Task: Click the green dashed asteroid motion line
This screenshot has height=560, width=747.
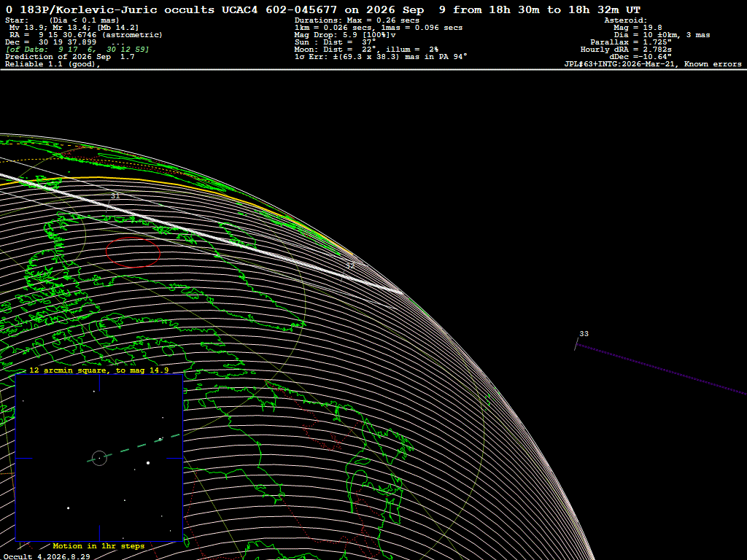Action: [x=134, y=448]
